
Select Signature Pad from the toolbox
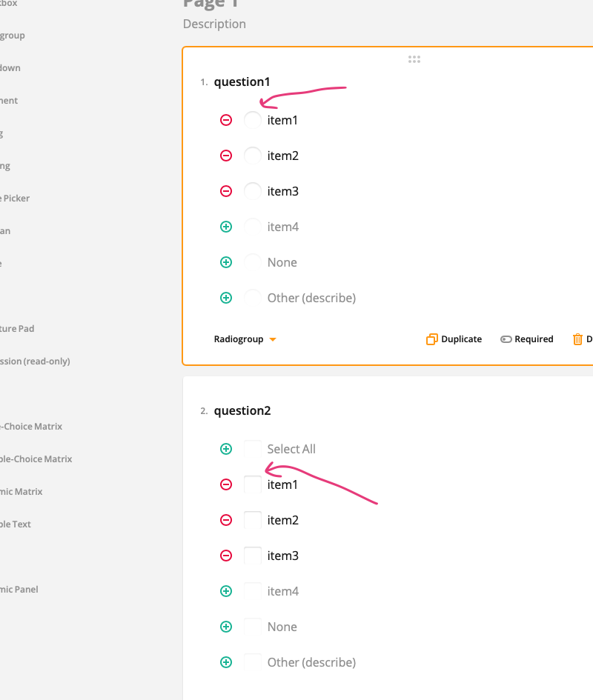coord(19,328)
